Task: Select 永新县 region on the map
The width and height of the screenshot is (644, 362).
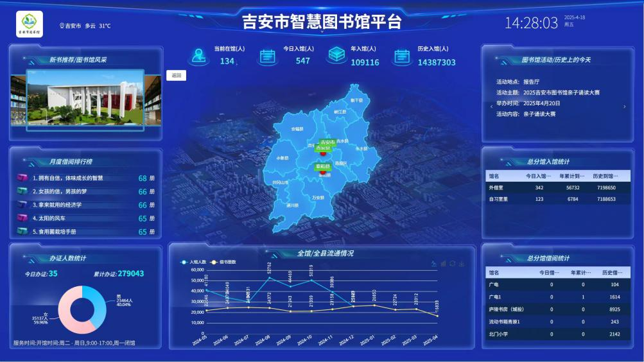Action: (x=282, y=158)
